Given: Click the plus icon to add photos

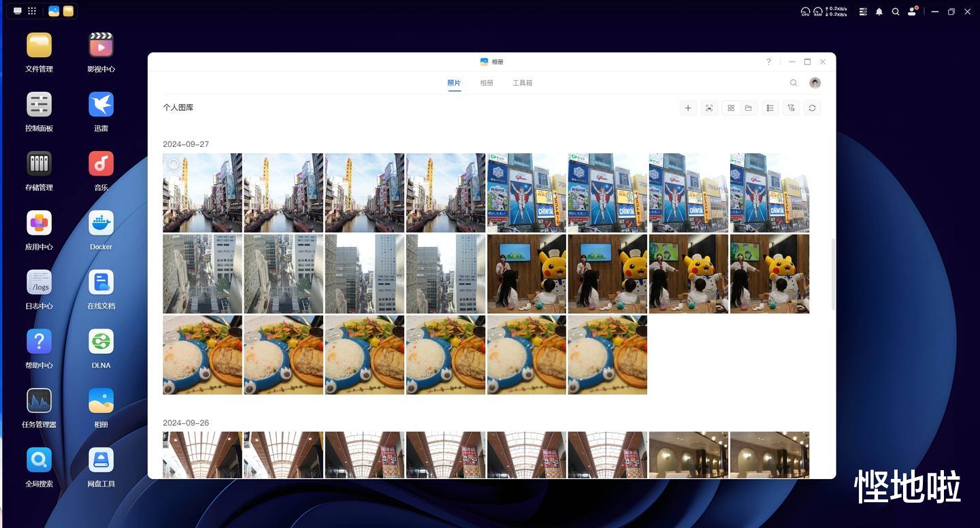Looking at the screenshot, I should pyautogui.click(x=688, y=108).
